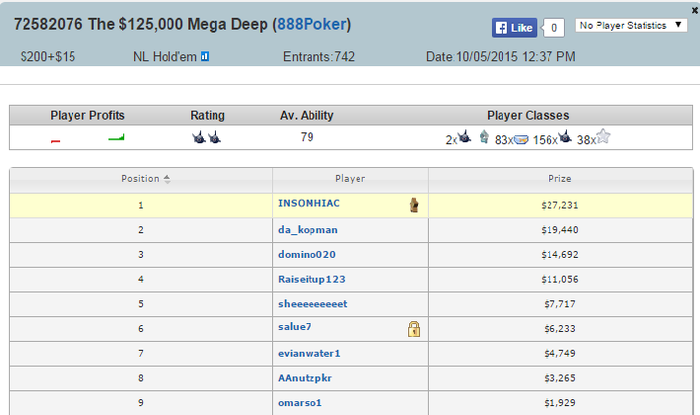
Task: Close the tournament details popup
Action: point(694,8)
